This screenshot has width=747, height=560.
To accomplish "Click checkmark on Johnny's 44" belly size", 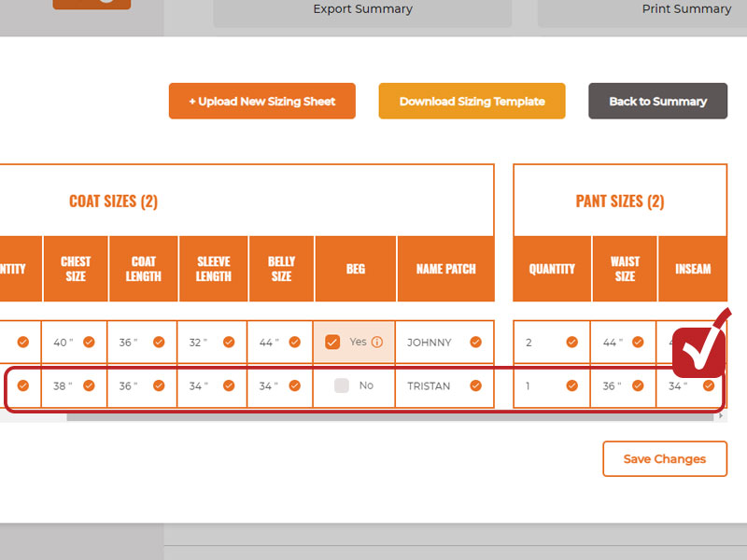I will click(294, 343).
